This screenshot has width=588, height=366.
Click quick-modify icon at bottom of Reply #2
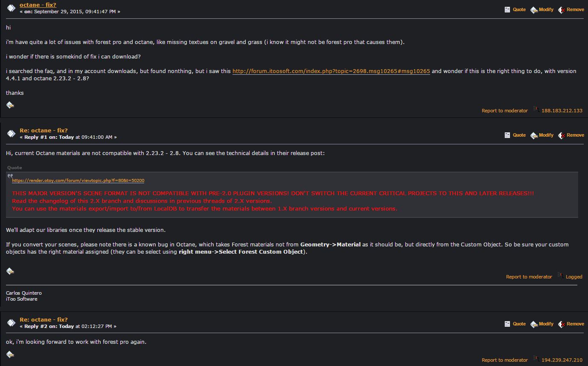(x=10, y=354)
